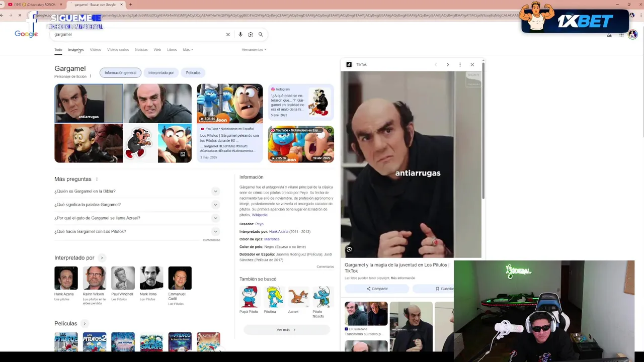Click the Lens icon on preview image
644x362 pixels.
coord(349,249)
